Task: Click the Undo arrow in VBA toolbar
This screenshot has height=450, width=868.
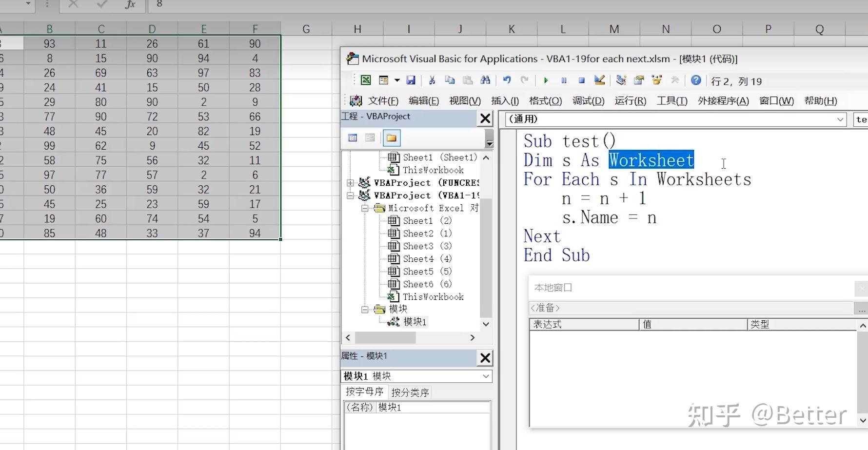Action: click(507, 80)
